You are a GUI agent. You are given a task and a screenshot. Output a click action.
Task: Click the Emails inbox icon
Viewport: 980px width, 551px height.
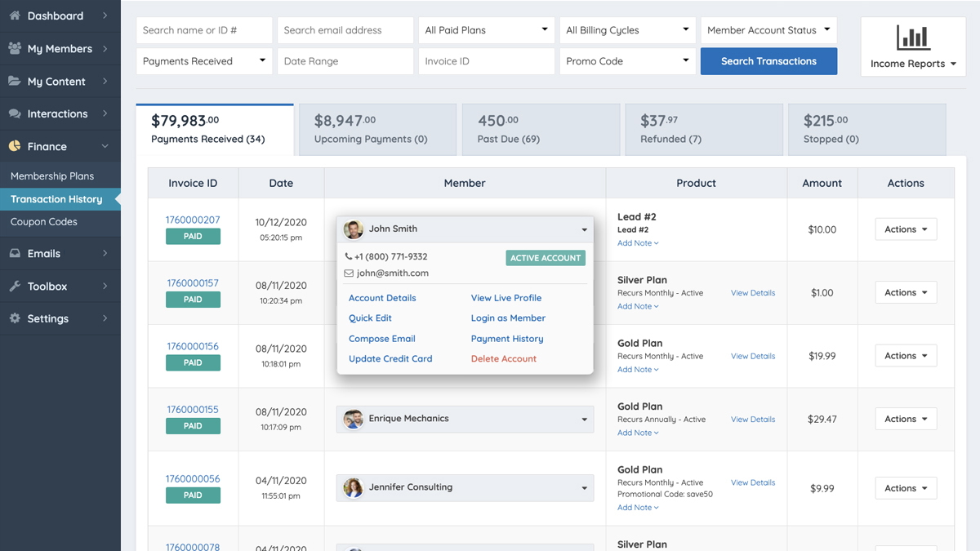[15, 253]
